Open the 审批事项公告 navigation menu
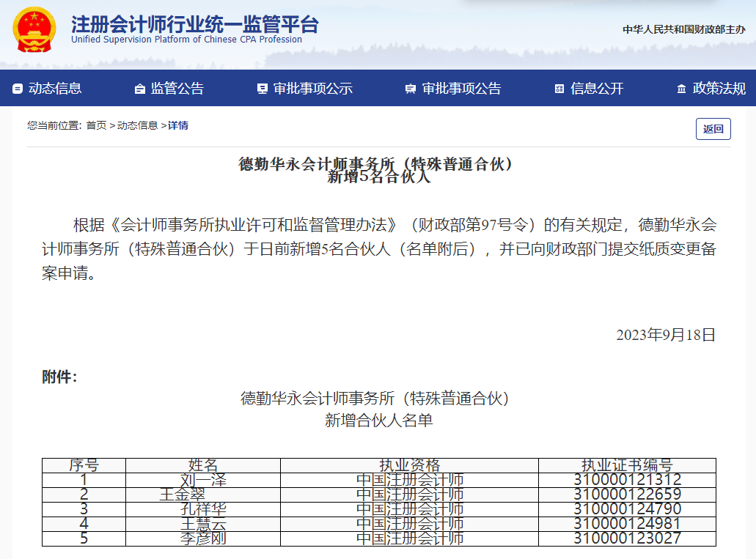Screen dimensions: 756x559 tap(461, 88)
